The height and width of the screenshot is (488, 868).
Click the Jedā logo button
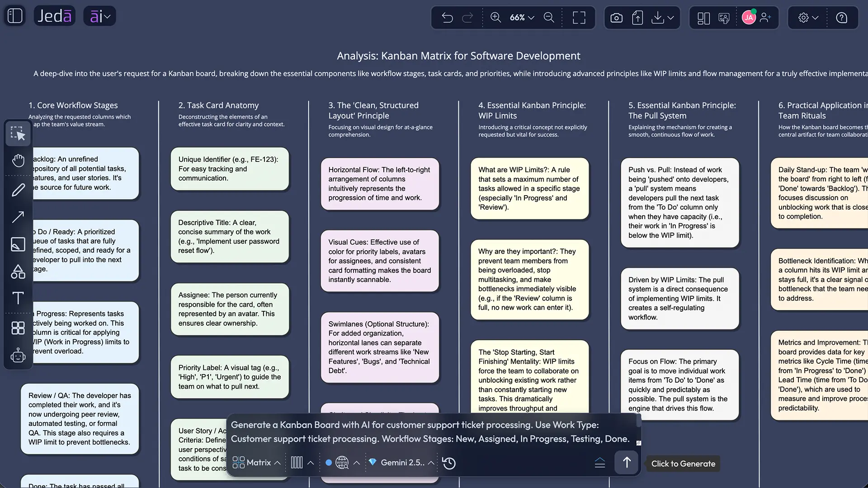coord(55,16)
